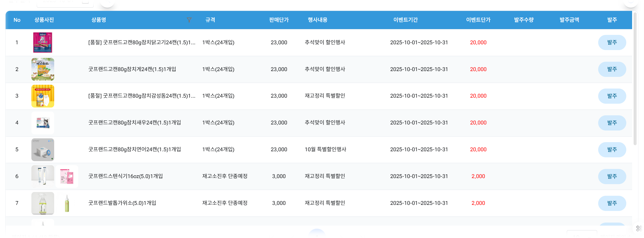The width and height of the screenshot is (644, 238).
Task: Open the pink product thumbnail in row 1
Action: pyautogui.click(x=43, y=42)
